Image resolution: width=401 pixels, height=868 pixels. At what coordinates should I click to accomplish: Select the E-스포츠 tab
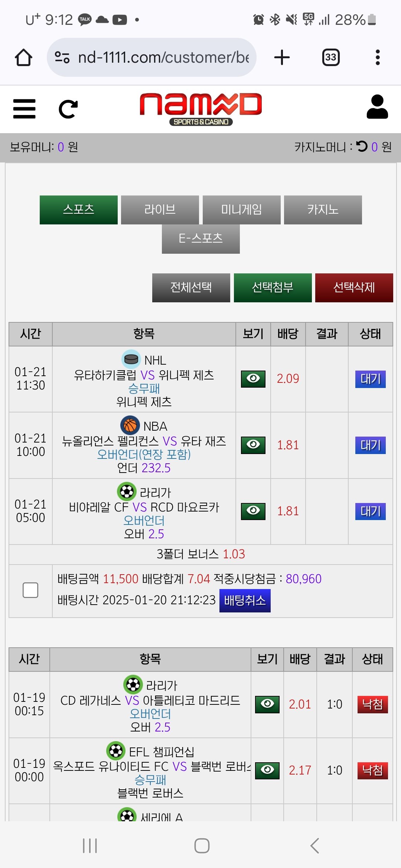click(x=200, y=239)
